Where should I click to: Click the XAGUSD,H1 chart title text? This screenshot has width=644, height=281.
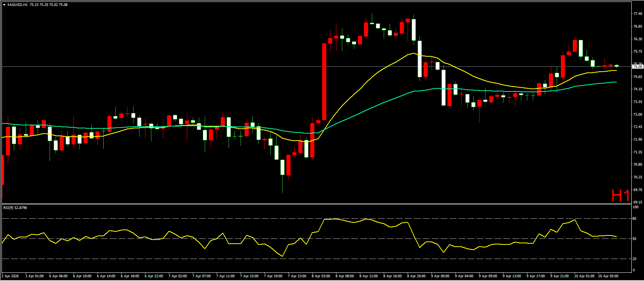pos(18,5)
